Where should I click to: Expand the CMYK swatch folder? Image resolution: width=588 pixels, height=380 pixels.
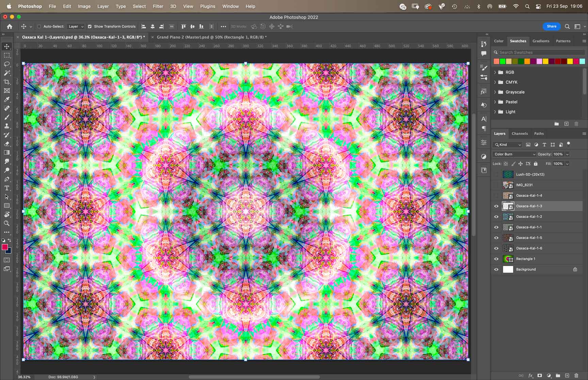click(x=495, y=82)
